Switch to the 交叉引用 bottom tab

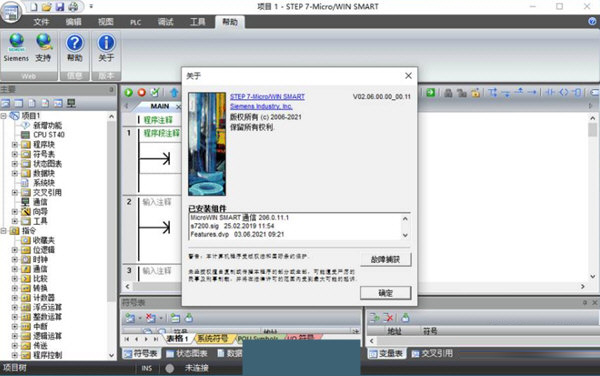432,353
